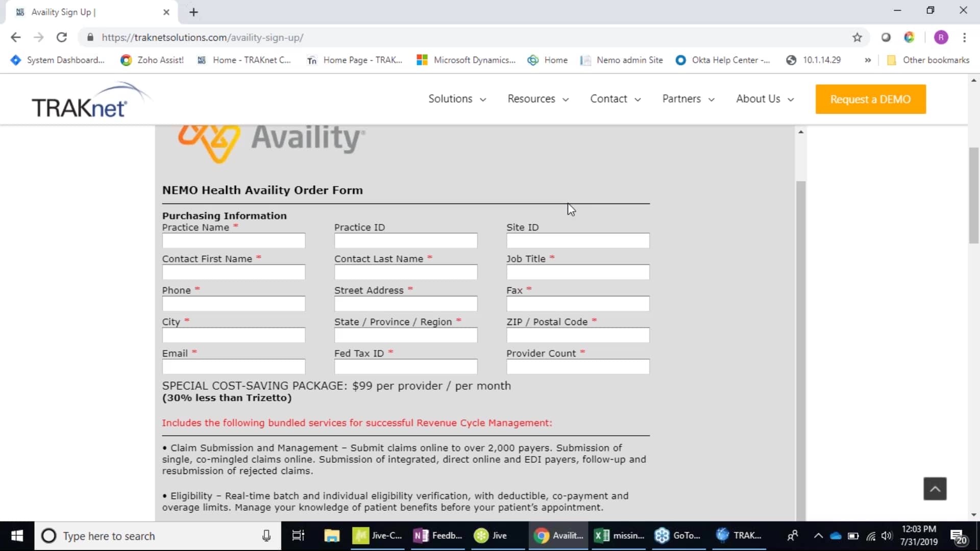This screenshot has height=551, width=980.
Task: Show hidden bookmarks overflow chevron
Action: 867,60
